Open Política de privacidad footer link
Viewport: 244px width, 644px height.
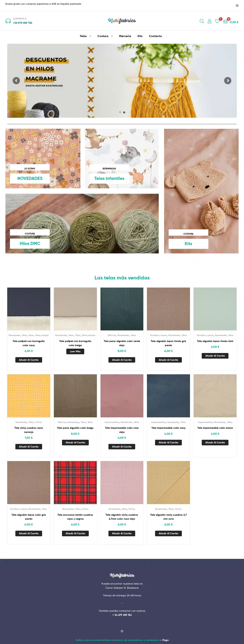[x=89, y=640]
